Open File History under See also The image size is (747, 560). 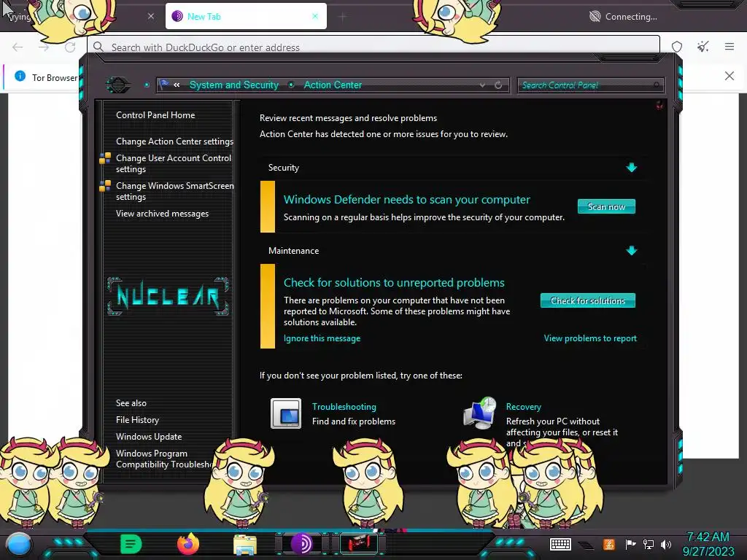[x=137, y=419]
